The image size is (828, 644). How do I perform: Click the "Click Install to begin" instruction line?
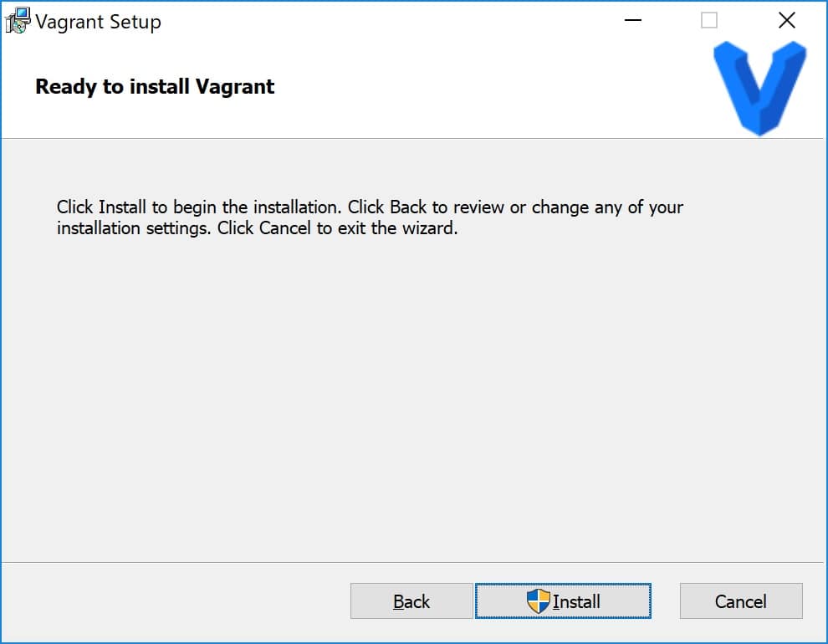click(x=370, y=207)
